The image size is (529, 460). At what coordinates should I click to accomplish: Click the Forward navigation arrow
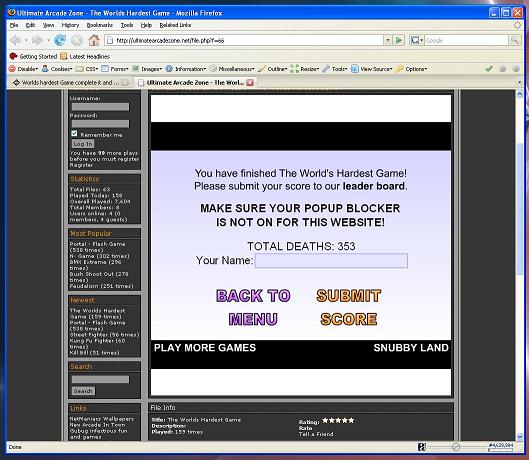pyautogui.click(x=37, y=40)
